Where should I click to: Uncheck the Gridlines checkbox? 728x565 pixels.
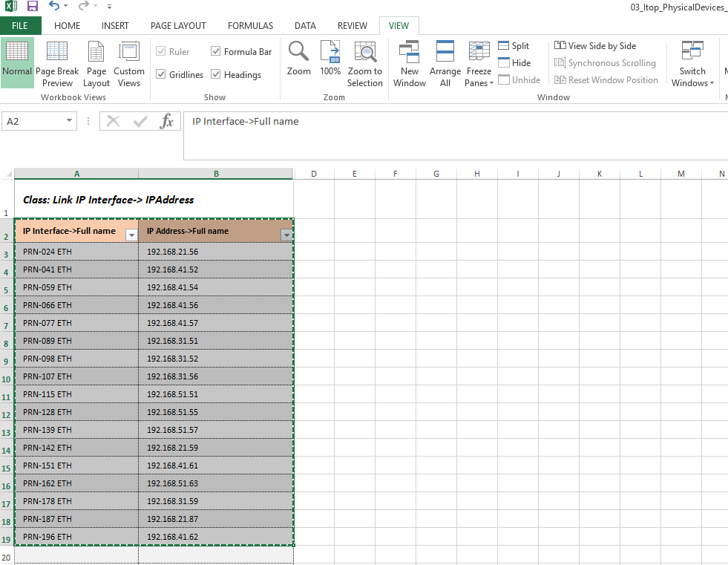[161, 75]
